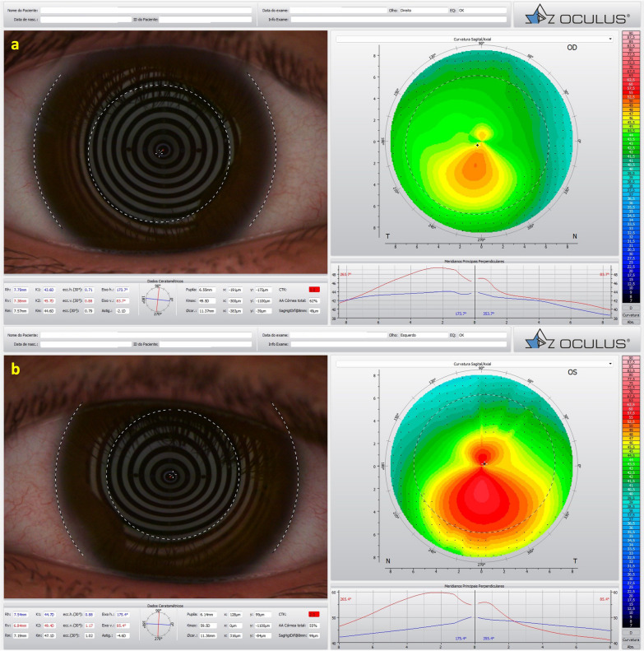Select the Eixo h. value 175.4°
This screenshot has height=651, width=644.
(123, 615)
